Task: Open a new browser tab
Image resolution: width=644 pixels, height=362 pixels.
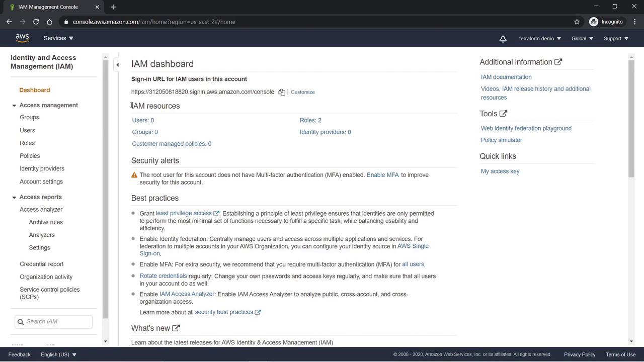Action: 113,7
